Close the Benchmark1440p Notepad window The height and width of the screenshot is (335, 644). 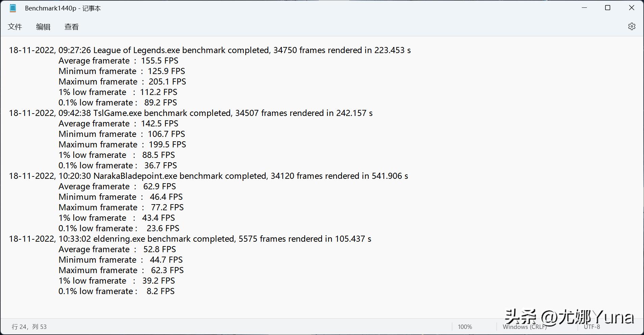[631, 8]
